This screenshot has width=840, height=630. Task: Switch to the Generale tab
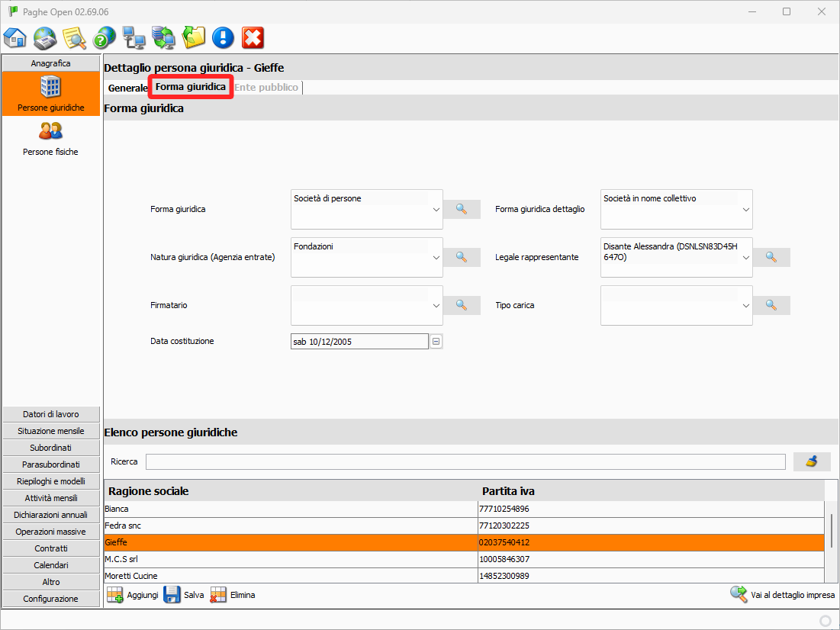pyautogui.click(x=127, y=88)
